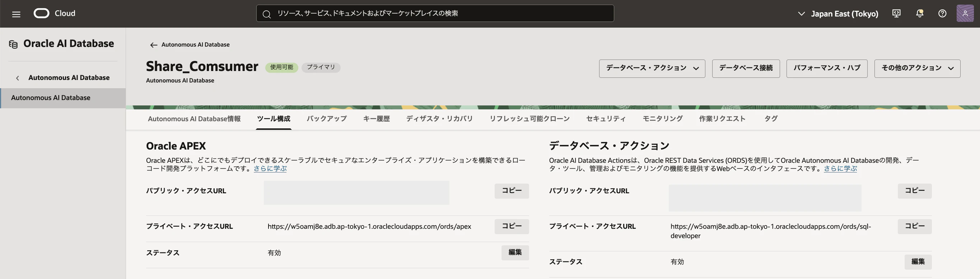The width and height of the screenshot is (980, 279).
Task: Click the Oracle APEX heading
Action: click(x=176, y=146)
